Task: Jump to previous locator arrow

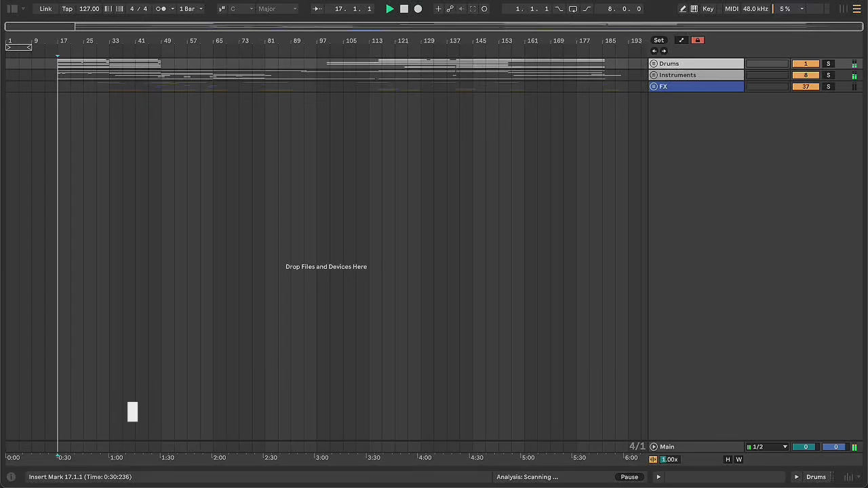Action: tap(654, 51)
